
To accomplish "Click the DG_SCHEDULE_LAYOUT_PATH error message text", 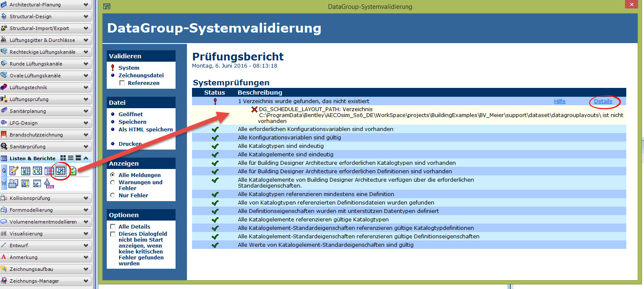I will click(441, 115).
